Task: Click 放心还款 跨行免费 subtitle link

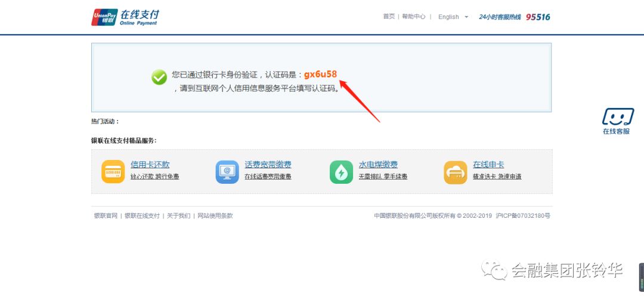Action: click(x=155, y=177)
